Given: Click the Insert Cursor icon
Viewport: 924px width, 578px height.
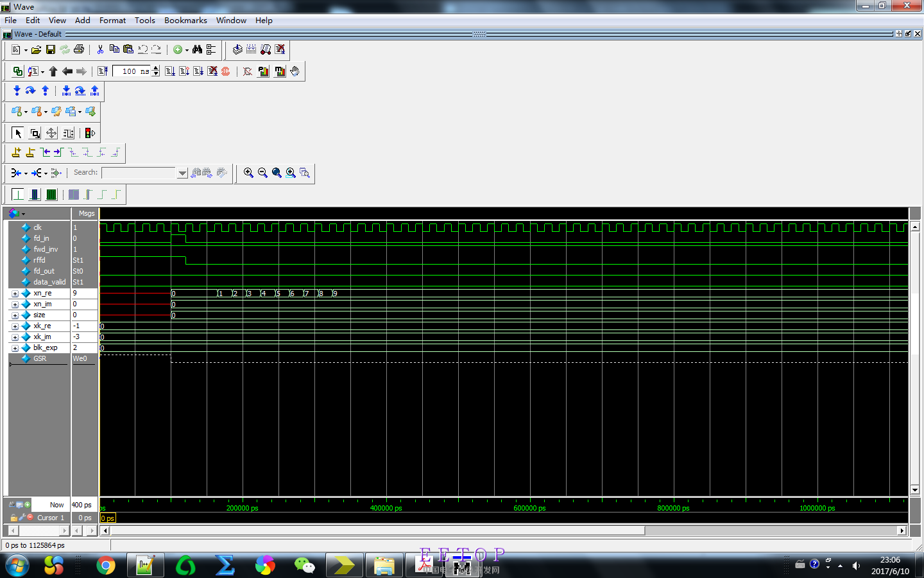Looking at the screenshot, I should click(16, 153).
